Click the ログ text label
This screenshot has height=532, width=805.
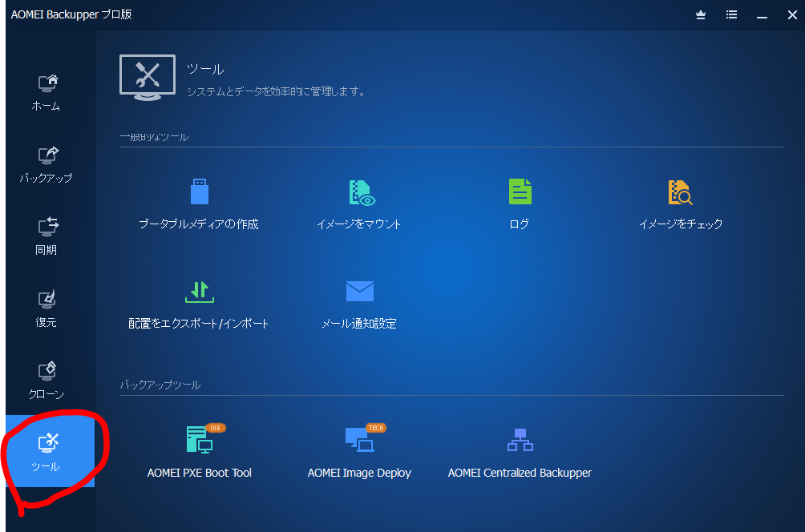[x=519, y=224]
